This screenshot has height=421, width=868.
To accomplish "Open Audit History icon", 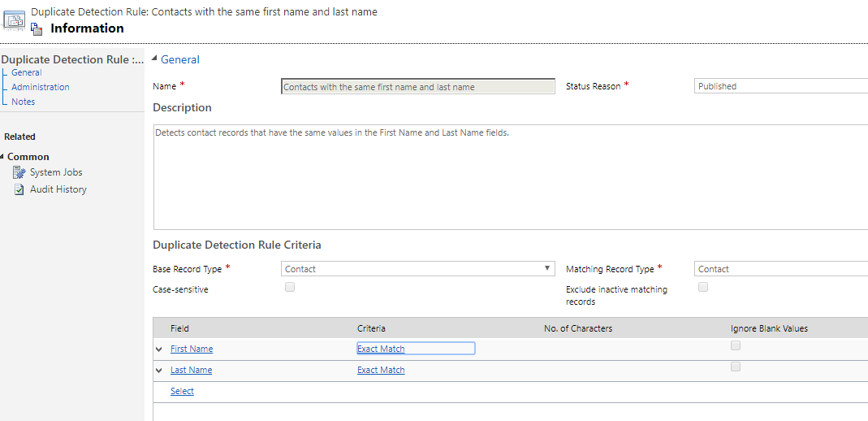I will click(19, 189).
